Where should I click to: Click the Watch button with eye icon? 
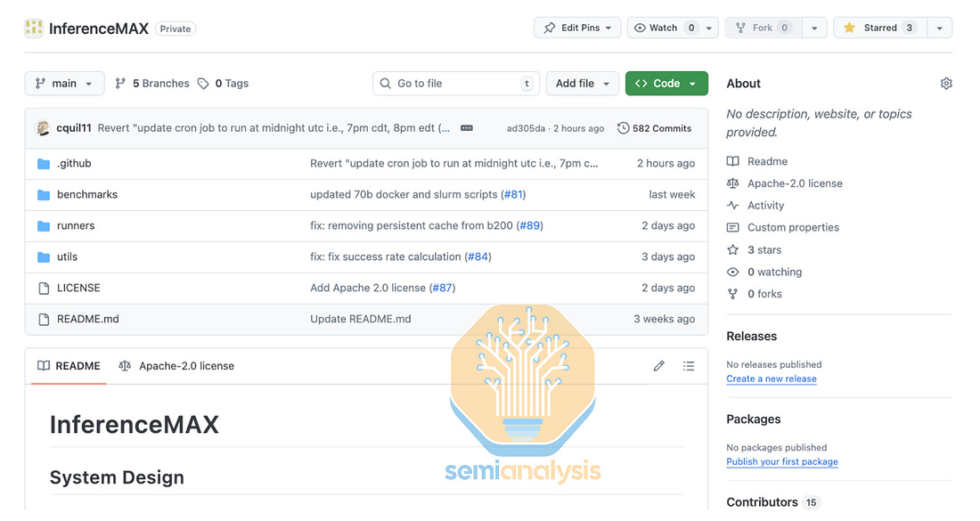tap(664, 28)
